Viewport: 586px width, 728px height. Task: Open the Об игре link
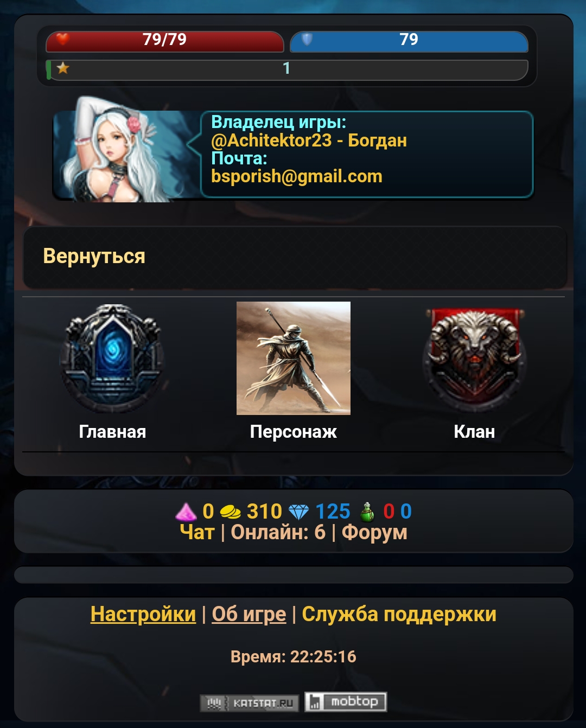249,615
